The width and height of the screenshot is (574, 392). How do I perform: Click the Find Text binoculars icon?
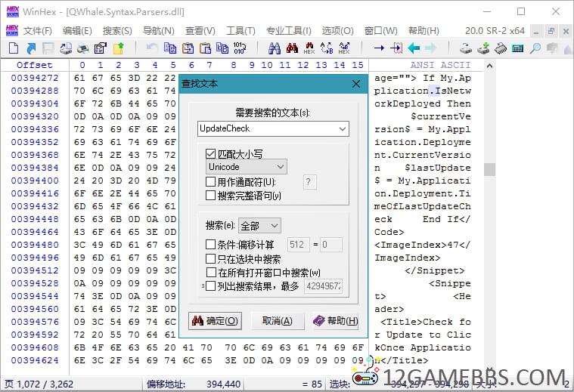point(274,48)
